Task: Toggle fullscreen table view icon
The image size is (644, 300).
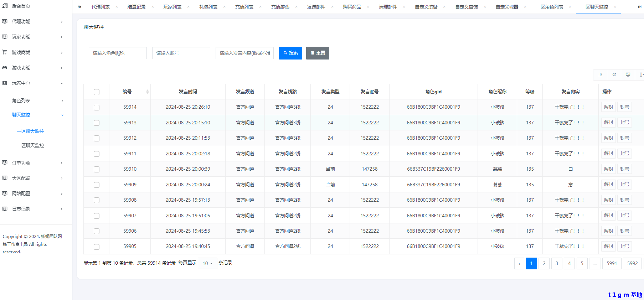Action: pyautogui.click(x=628, y=74)
